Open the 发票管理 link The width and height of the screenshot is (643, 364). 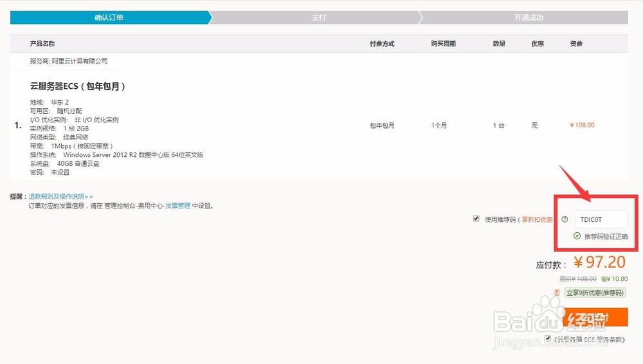pos(178,206)
